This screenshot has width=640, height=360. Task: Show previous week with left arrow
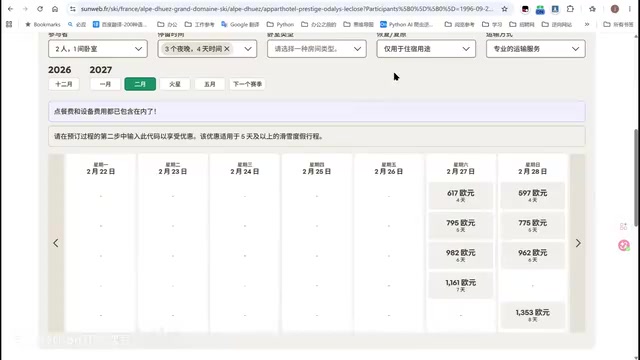tap(56, 243)
